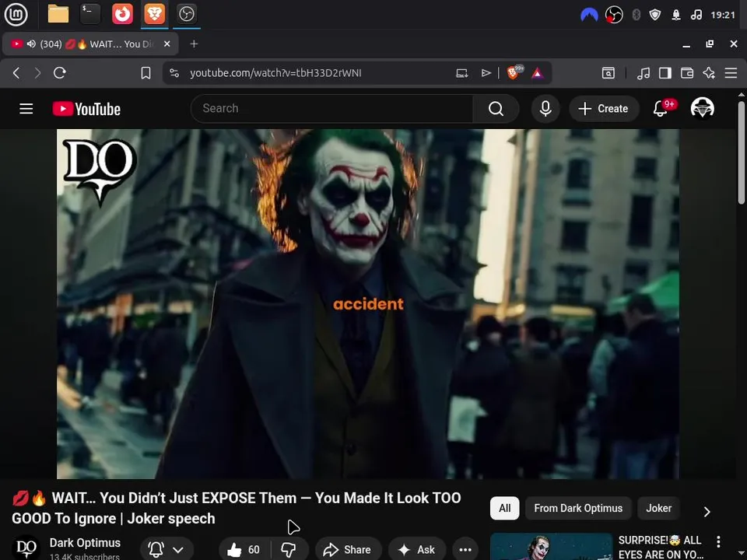Click the security shield tray icon
The image size is (747, 560).
655,15
